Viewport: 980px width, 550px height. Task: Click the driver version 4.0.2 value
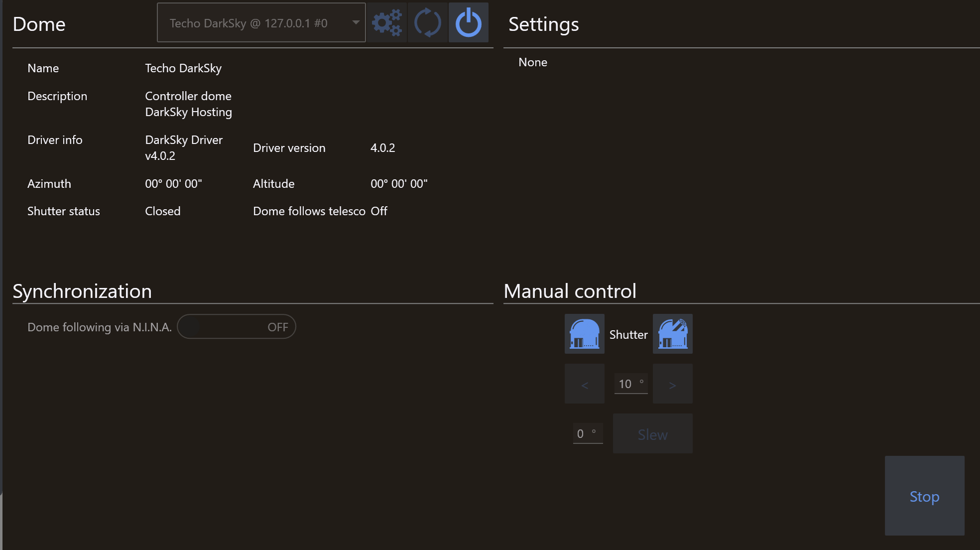382,148
